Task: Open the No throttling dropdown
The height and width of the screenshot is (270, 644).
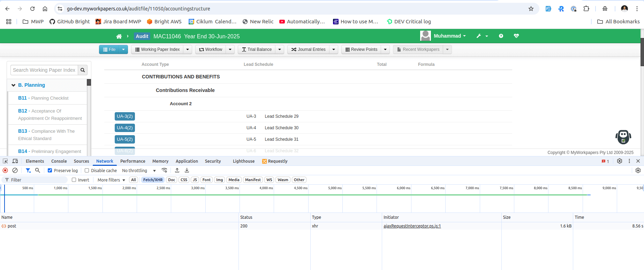Action: click(x=139, y=170)
